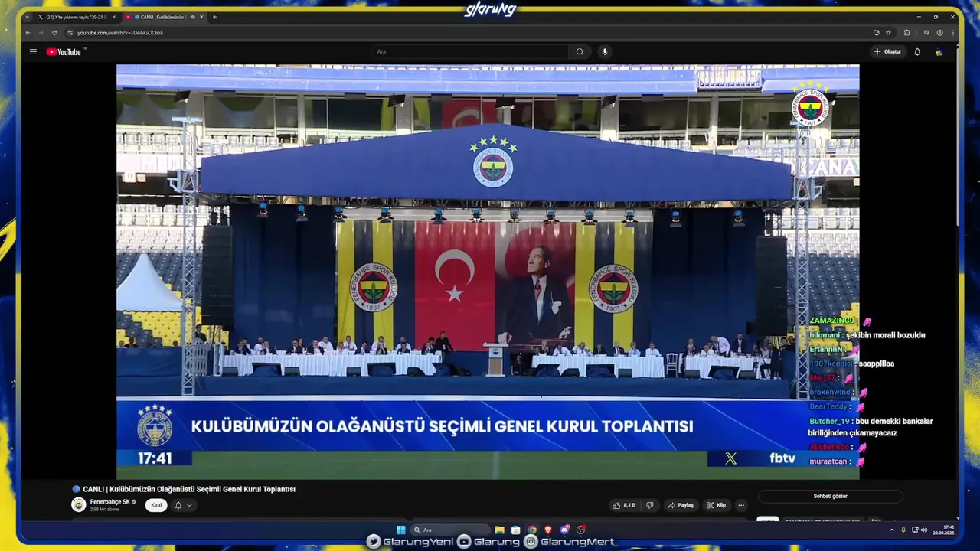Screen dimensions: 980x551
Task: Reload the page with refresh icon
Action: [x=54, y=33]
